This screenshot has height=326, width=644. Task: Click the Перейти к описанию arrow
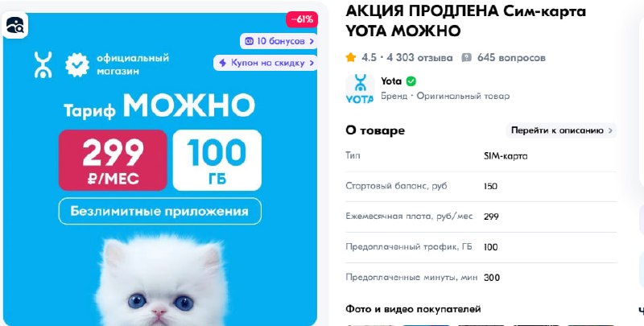coord(610,130)
